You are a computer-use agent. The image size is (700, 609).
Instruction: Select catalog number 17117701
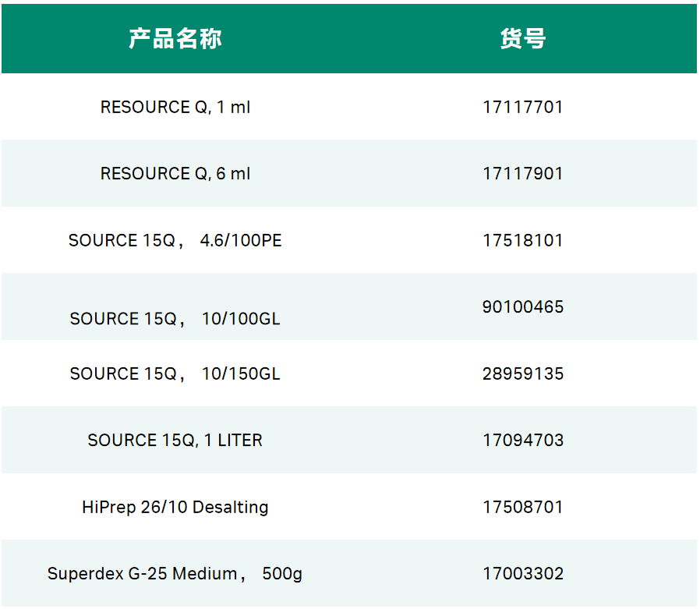tap(521, 107)
